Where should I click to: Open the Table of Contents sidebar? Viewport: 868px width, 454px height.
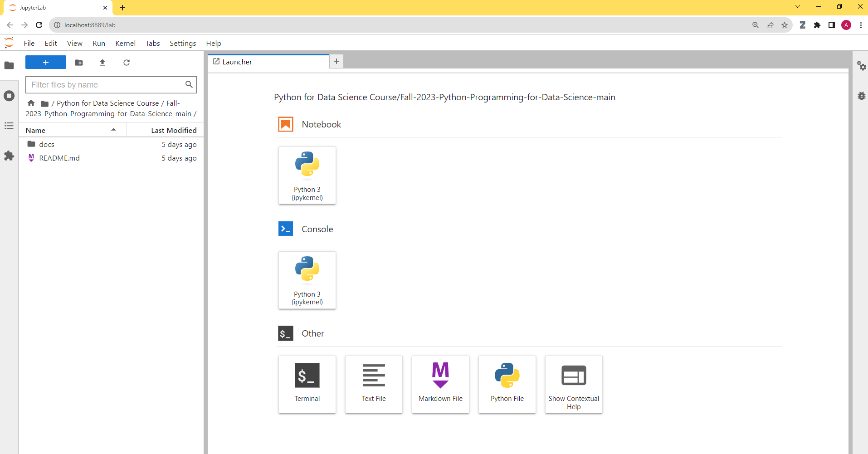(9, 126)
